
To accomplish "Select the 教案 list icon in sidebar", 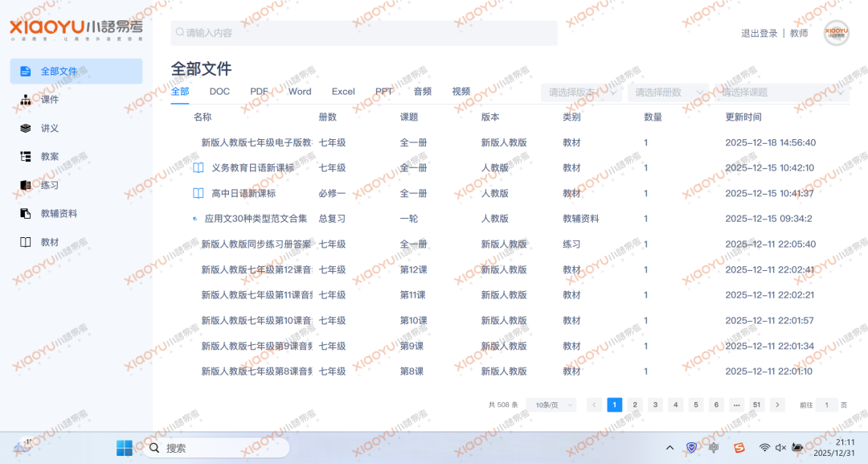I will pyautogui.click(x=26, y=157).
